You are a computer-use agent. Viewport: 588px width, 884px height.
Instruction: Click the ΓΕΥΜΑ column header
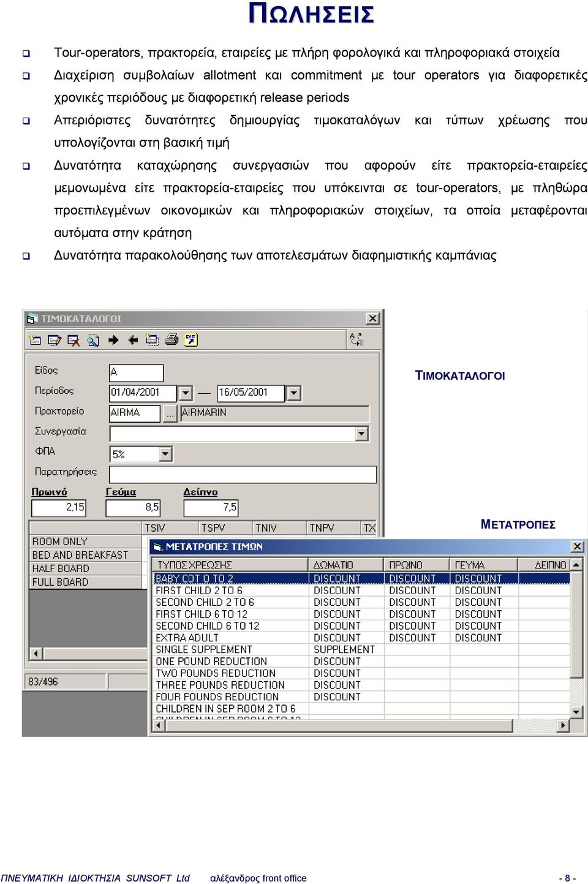point(484,565)
